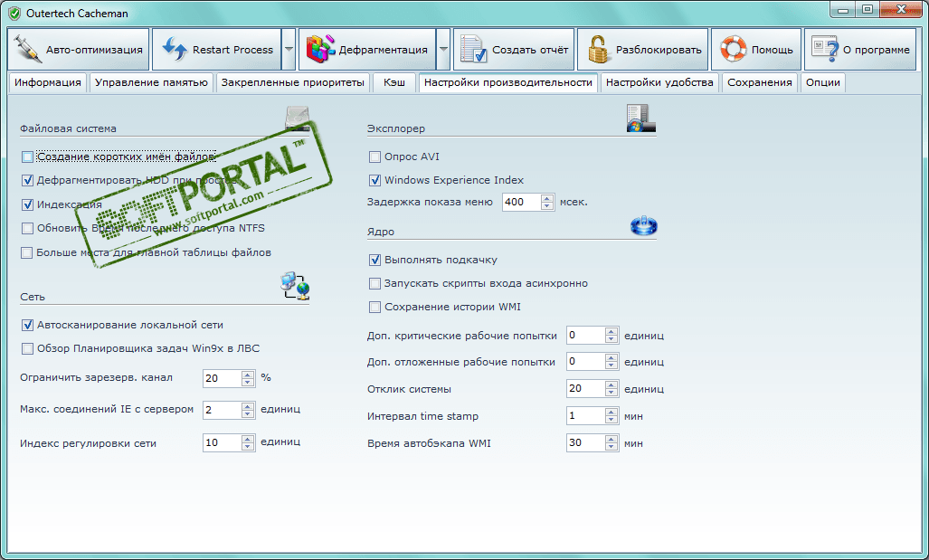Uncheck Windows Experience Index
The width and height of the screenshot is (929, 560).
[374, 180]
